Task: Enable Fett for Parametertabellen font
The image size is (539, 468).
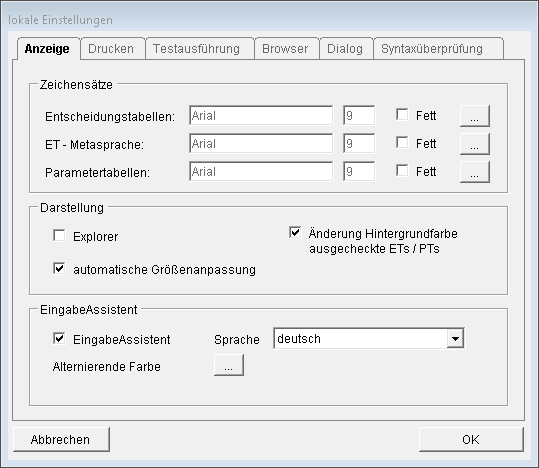Action: click(402, 171)
